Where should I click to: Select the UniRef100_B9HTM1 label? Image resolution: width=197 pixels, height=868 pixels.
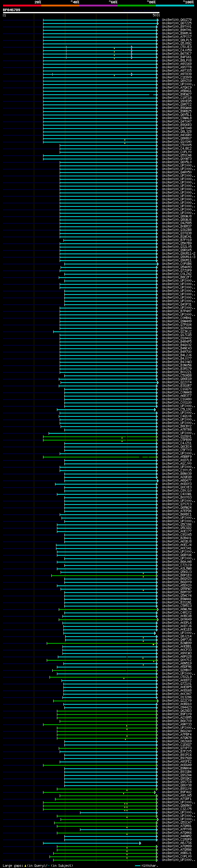[177, 30]
